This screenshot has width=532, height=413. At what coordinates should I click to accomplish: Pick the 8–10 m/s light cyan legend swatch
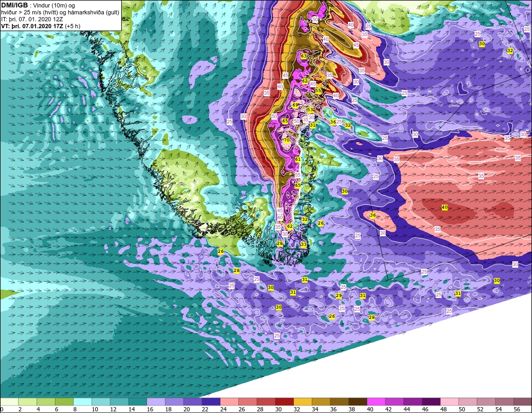(82, 402)
